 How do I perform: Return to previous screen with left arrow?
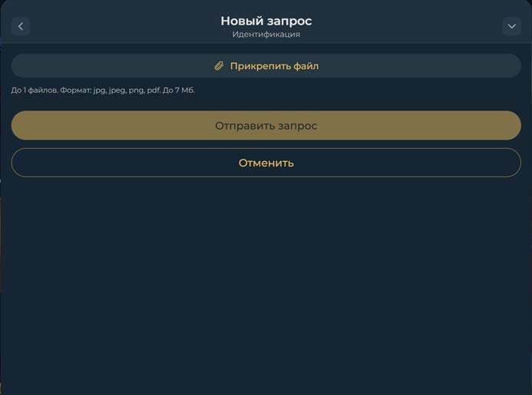pos(21,26)
